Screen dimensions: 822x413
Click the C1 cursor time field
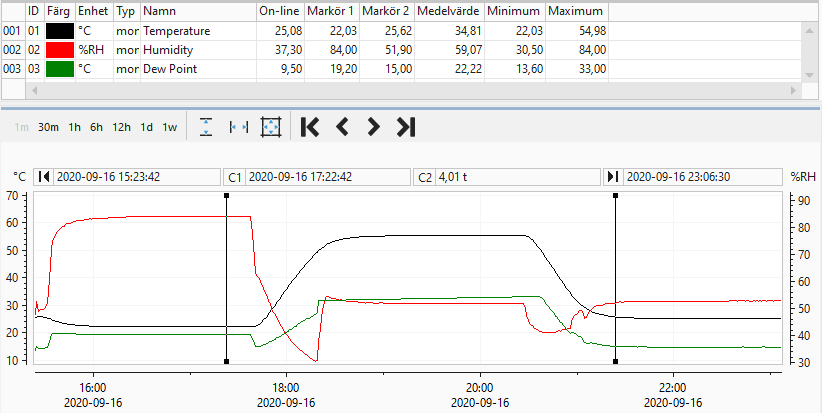pyautogui.click(x=328, y=177)
